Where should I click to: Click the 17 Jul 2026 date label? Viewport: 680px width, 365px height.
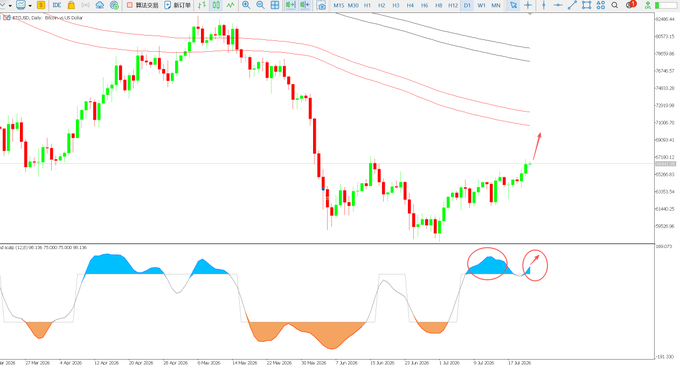[x=520, y=362]
